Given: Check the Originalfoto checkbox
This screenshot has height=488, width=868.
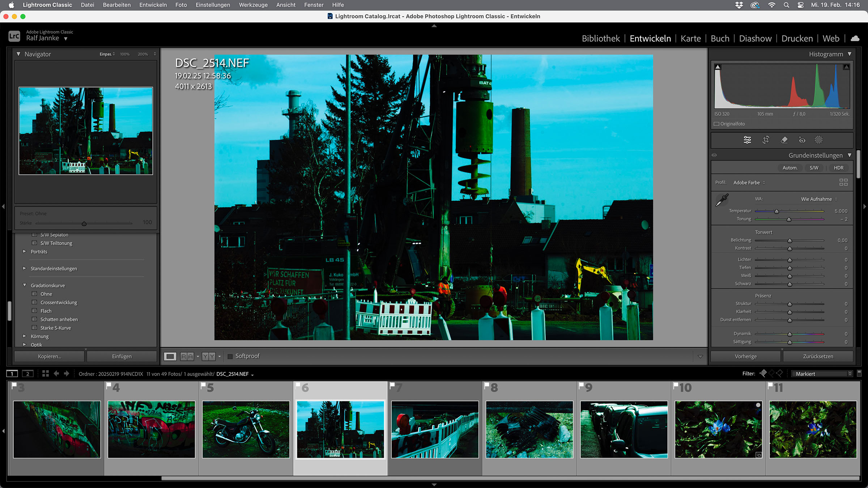Looking at the screenshot, I should [716, 124].
